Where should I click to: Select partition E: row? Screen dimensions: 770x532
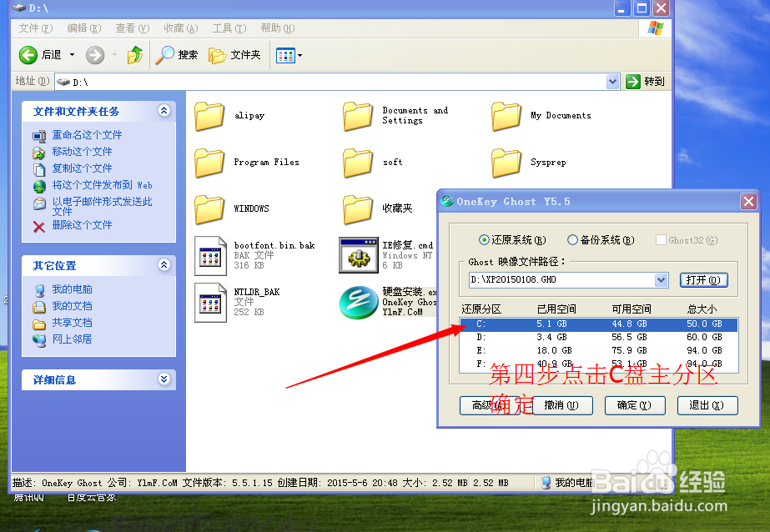click(599, 350)
